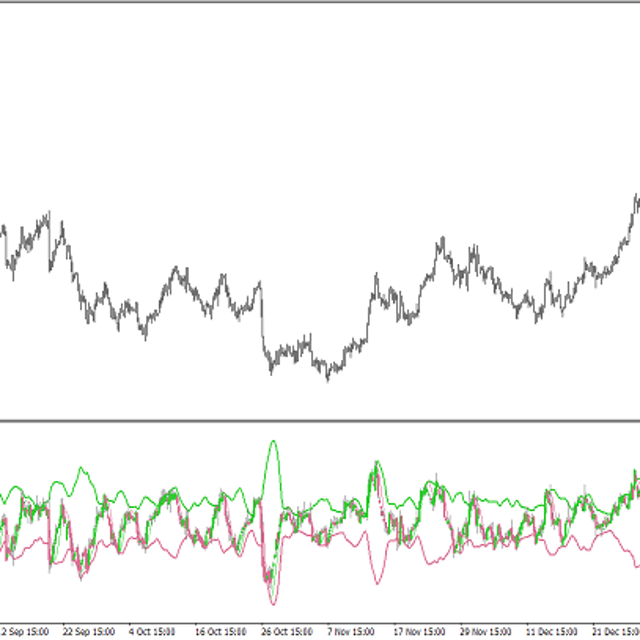640x640 pixels.
Task: Select the price peak above the 22 Sep label
Action: [x=48, y=214]
